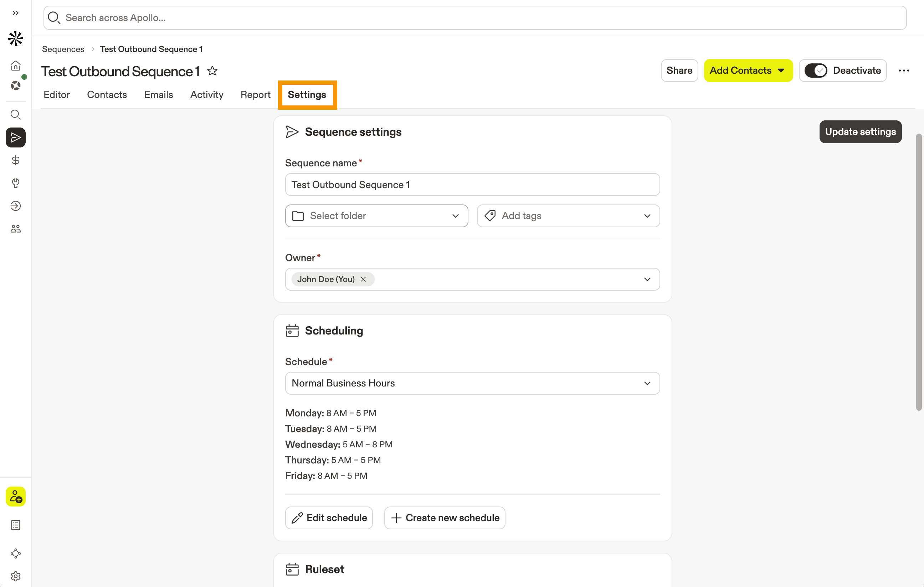Click the yellow add-user icon

tap(15, 497)
